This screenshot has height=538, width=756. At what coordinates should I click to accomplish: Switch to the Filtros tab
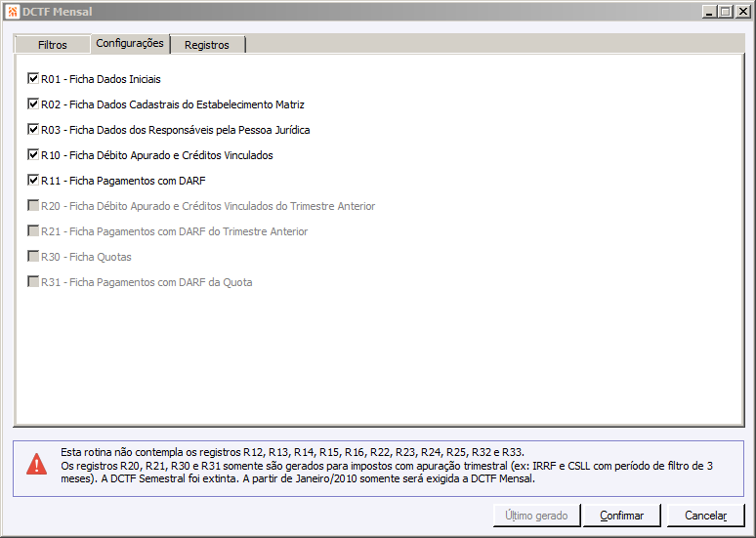click(53, 45)
